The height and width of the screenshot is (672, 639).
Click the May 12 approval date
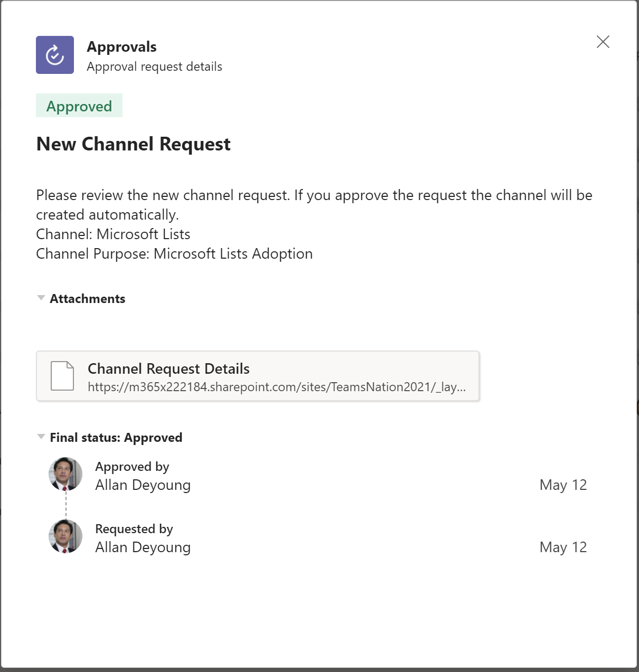(563, 485)
